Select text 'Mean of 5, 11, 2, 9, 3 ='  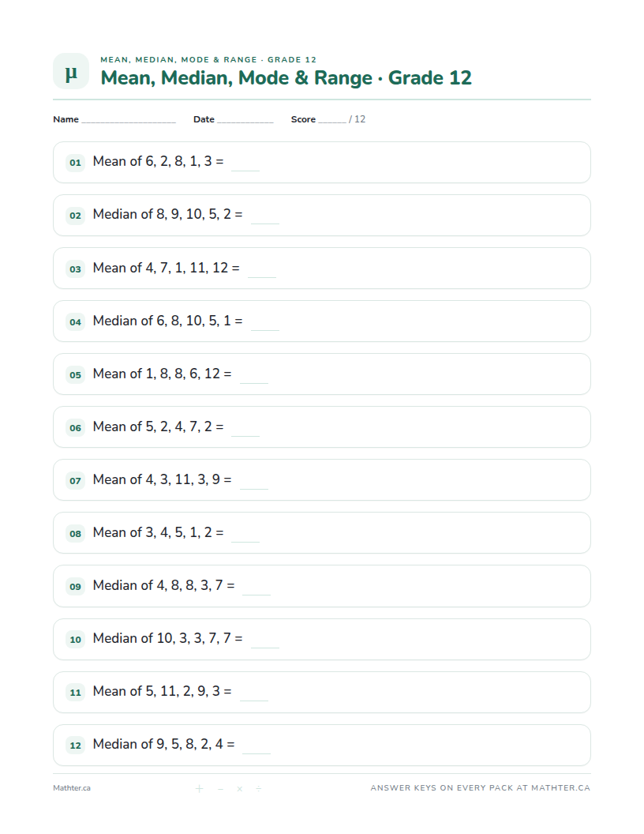click(x=162, y=692)
